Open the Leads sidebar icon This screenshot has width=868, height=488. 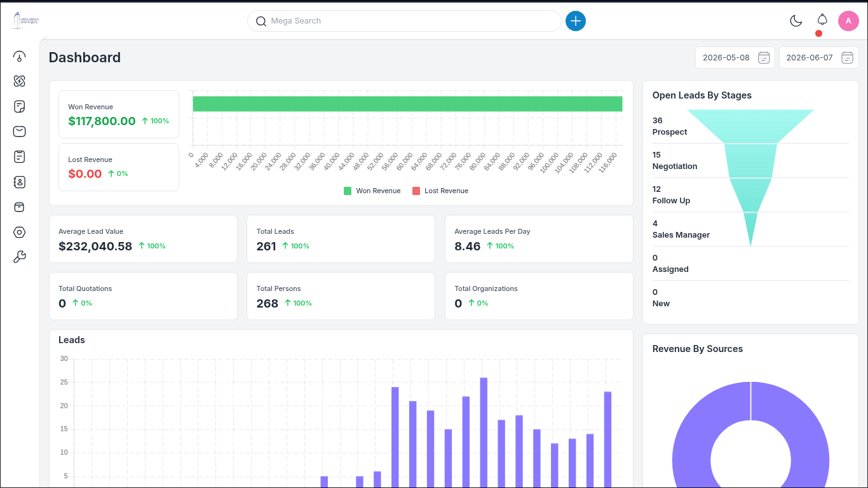tap(20, 81)
